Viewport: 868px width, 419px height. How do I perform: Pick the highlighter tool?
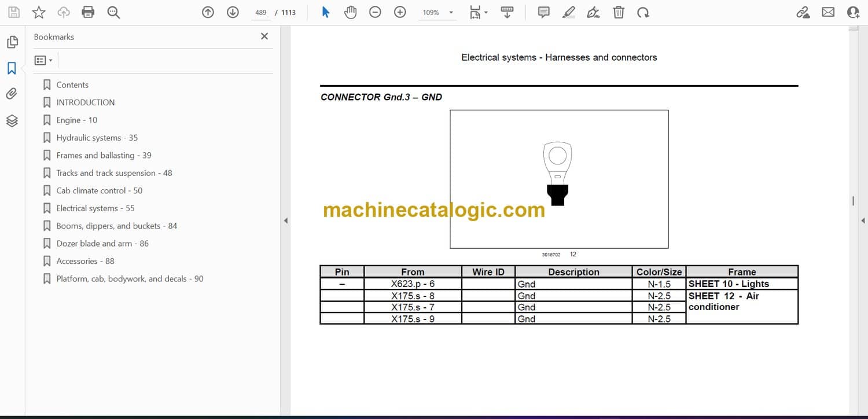tap(569, 12)
